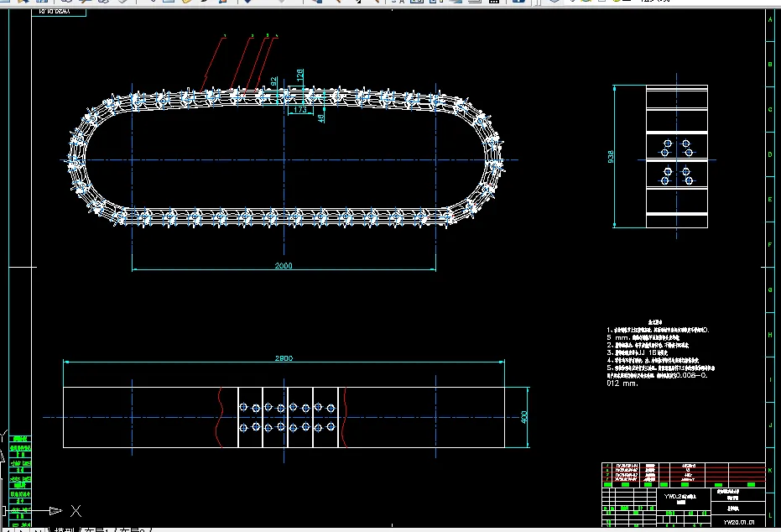
Task: Click zone letter B on right border
Action: click(770, 65)
